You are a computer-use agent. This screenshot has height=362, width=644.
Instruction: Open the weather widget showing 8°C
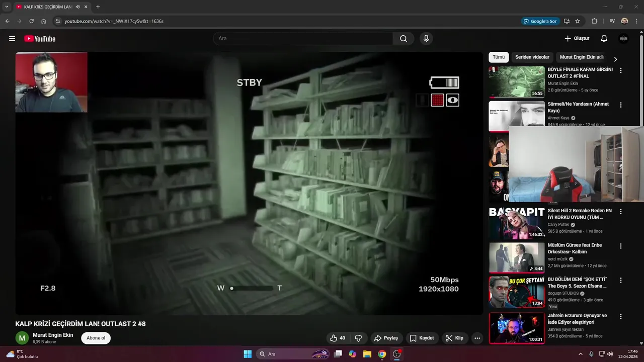click(x=22, y=354)
